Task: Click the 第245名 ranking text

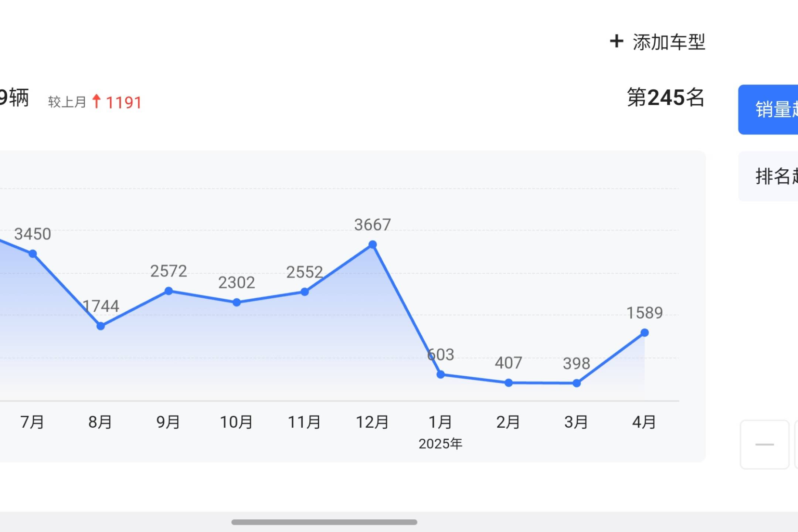Action: point(666,98)
